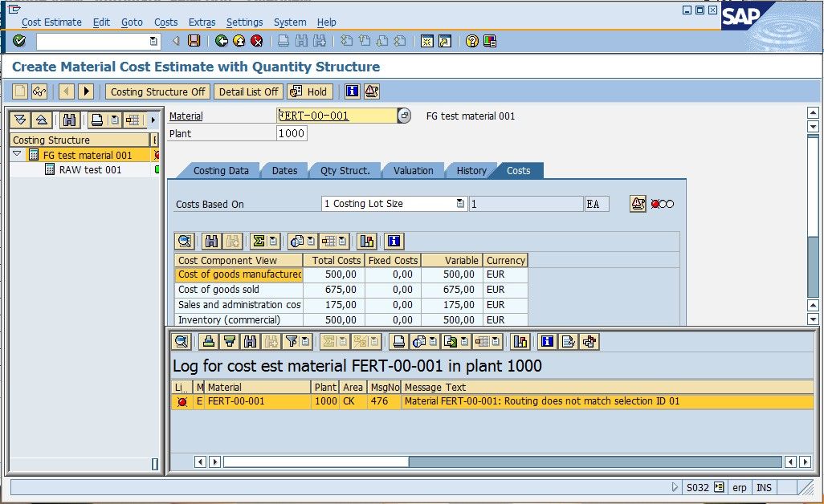Viewport: 824px width, 504px height.
Task: Click the red Cancel icon
Action: point(256,41)
